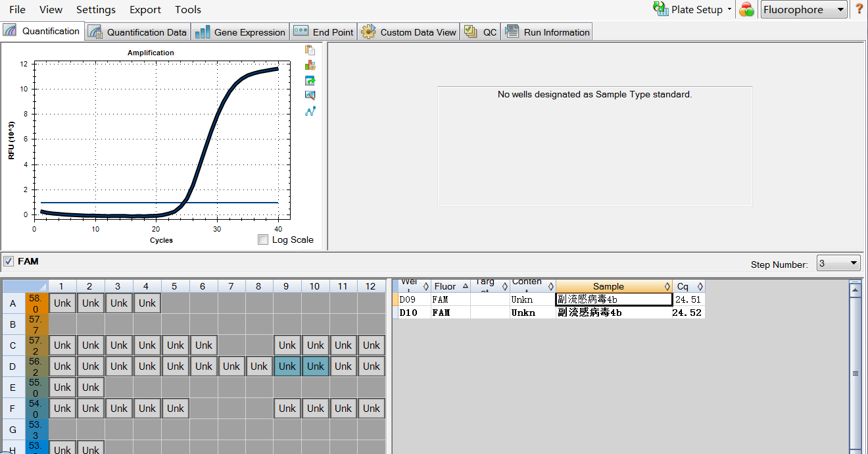This screenshot has width=868, height=454.
Task: Click the colored spheres display icon
Action: [x=746, y=10]
